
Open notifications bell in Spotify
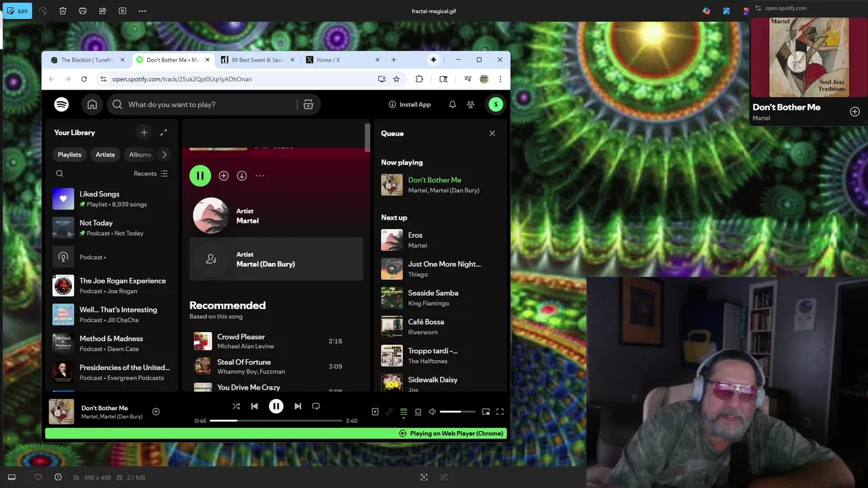[x=452, y=104]
